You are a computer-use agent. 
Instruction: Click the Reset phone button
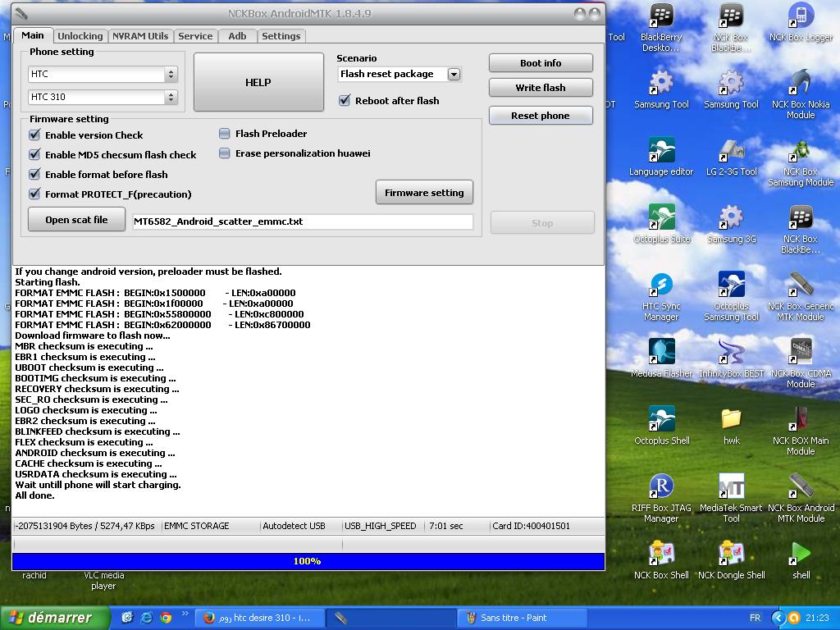pyautogui.click(x=541, y=115)
